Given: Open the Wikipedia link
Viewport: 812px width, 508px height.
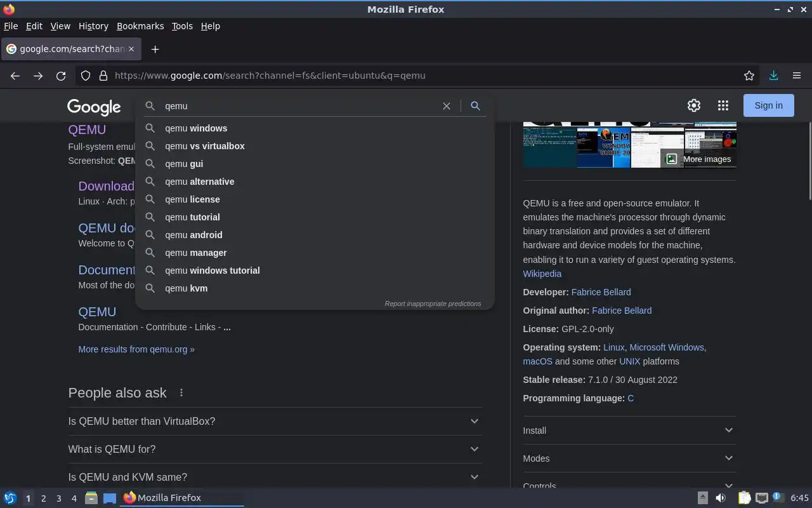Looking at the screenshot, I should 542,274.
